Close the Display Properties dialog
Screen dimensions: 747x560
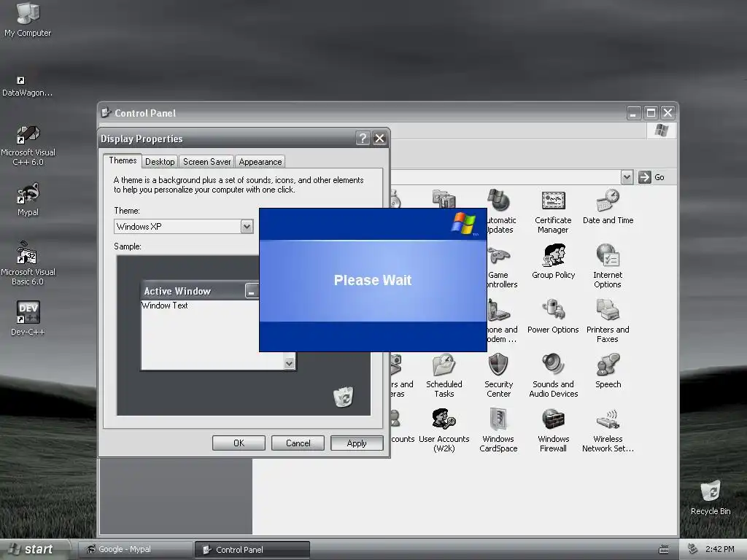pos(379,138)
